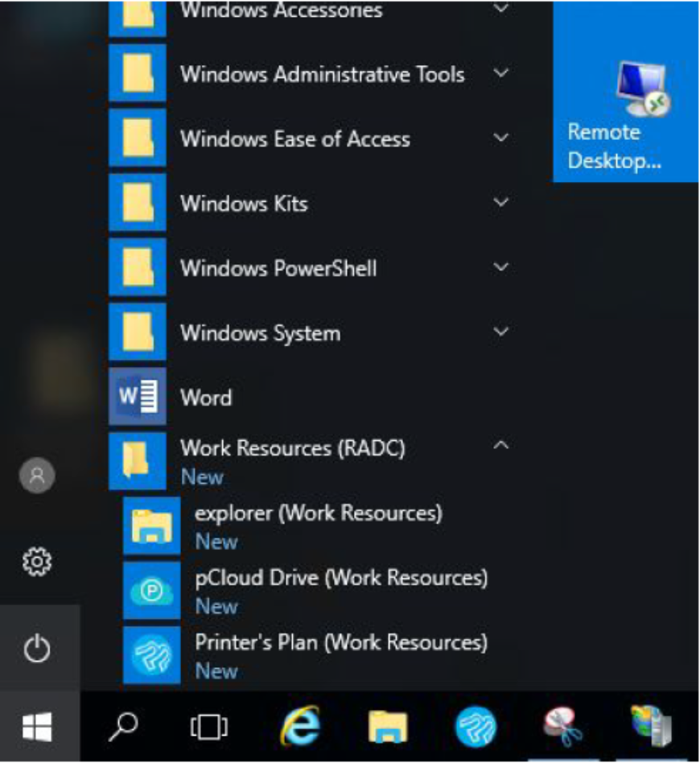Select the Windows System label

[260, 334]
